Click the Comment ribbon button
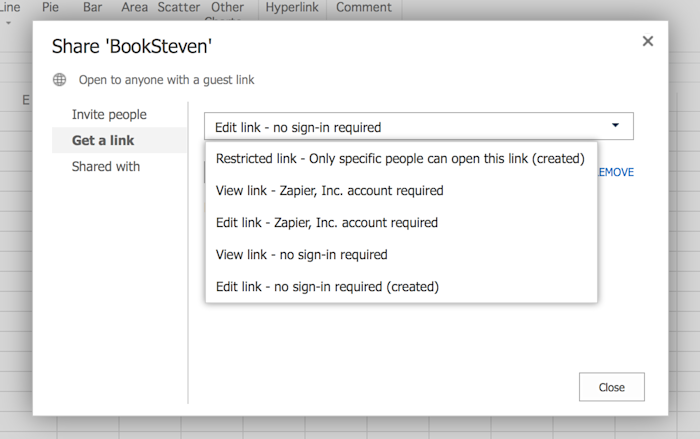Screen dimensions: 700x439 pos(364,7)
